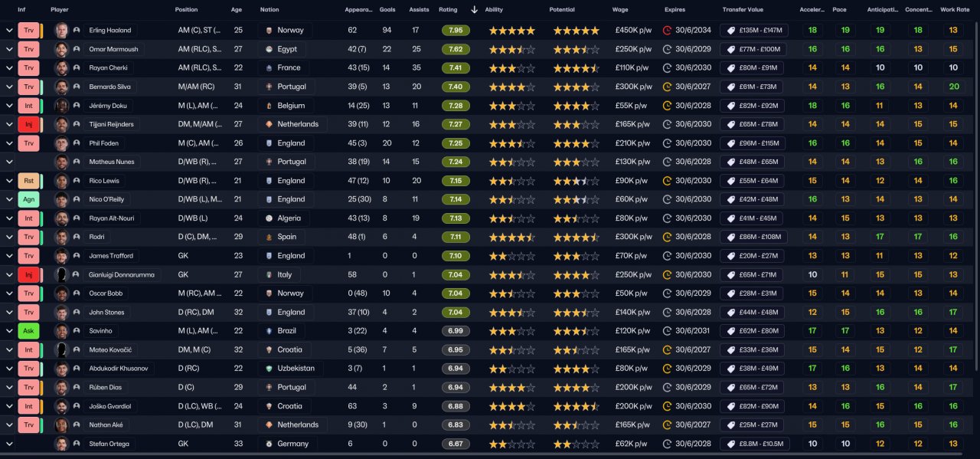Click the Egypt flag icon for Omar Marmoush
Image resolution: width=980 pixels, height=459 pixels.
[x=269, y=49]
